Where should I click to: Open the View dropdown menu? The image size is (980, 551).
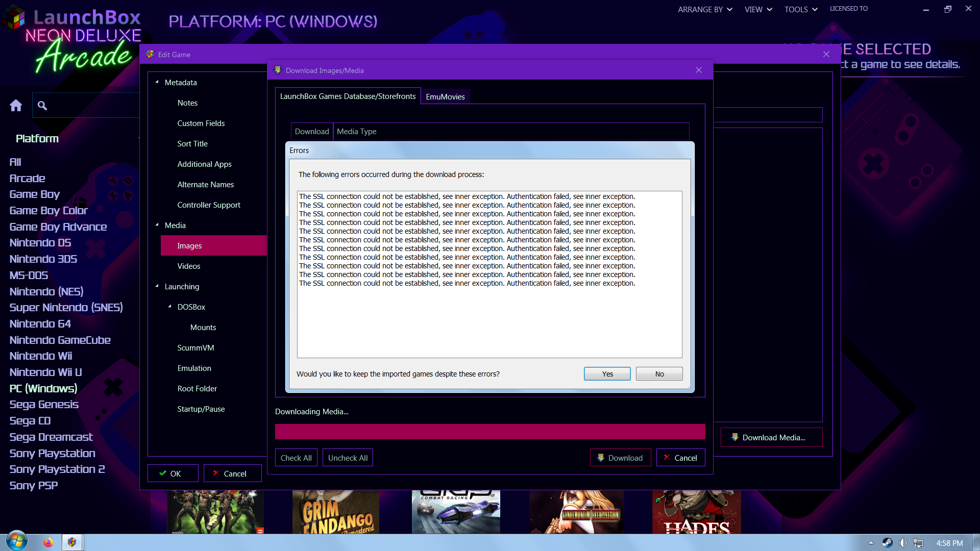(758, 9)
